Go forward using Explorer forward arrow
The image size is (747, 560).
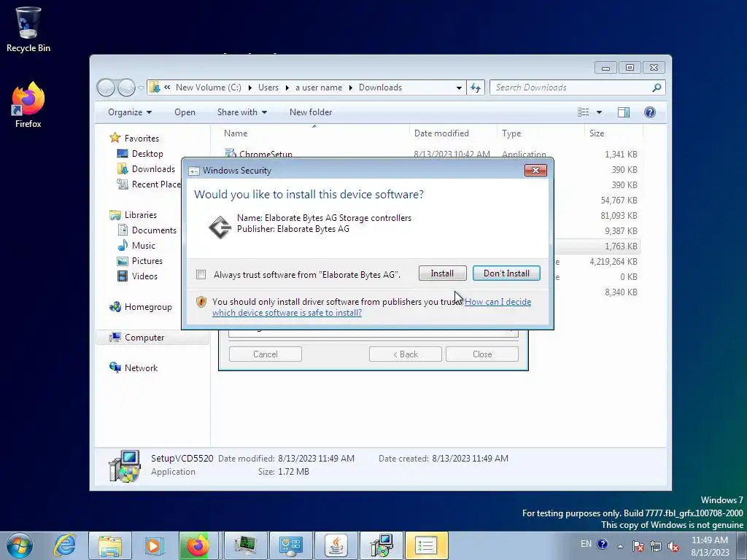point(126,87)
